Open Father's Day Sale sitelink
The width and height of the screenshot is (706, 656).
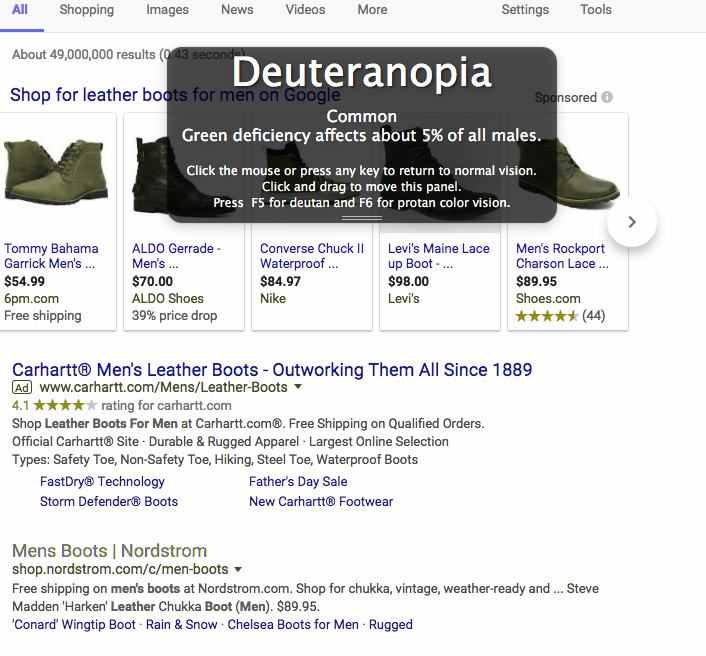[x=298, y=482]
